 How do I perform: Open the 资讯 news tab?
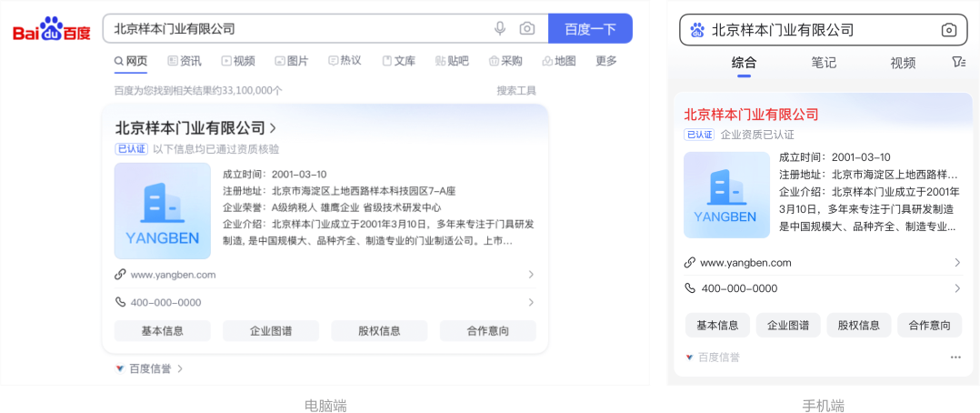pyautogui.click(x=185, y=61)
